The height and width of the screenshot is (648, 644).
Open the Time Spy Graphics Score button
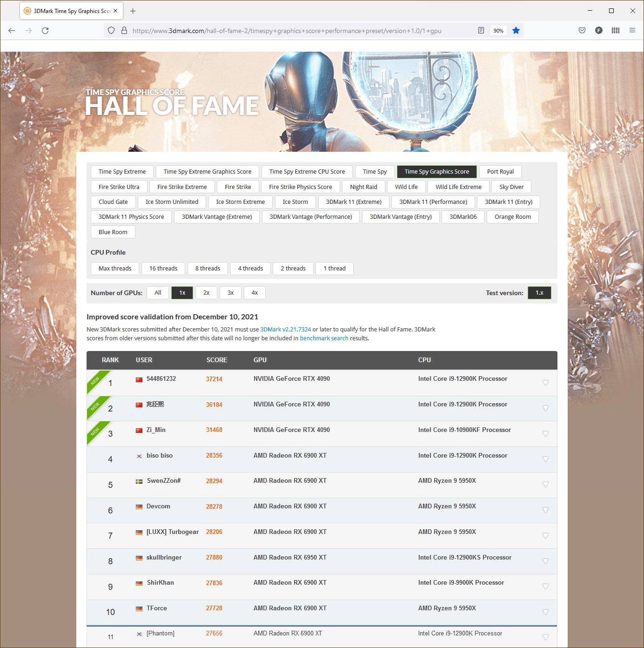(x=437, y=172)
